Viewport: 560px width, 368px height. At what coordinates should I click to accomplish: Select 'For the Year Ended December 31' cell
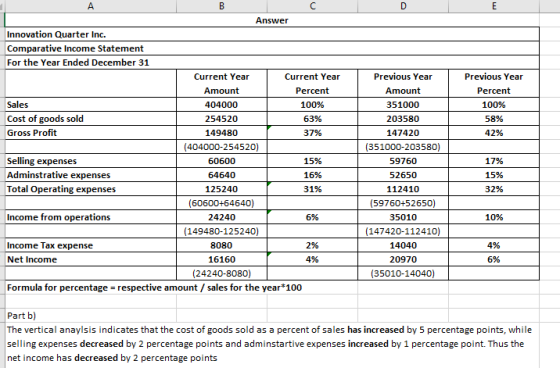(272, 62)
